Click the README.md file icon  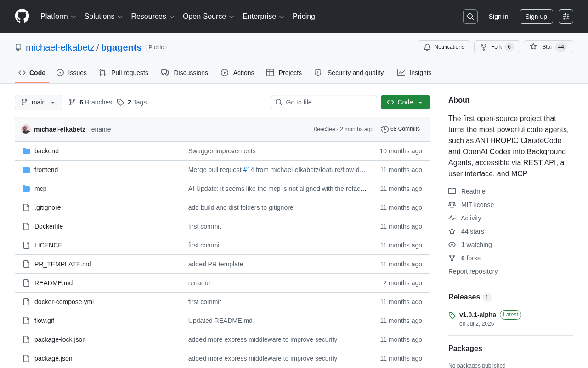(x=26, y=283)
